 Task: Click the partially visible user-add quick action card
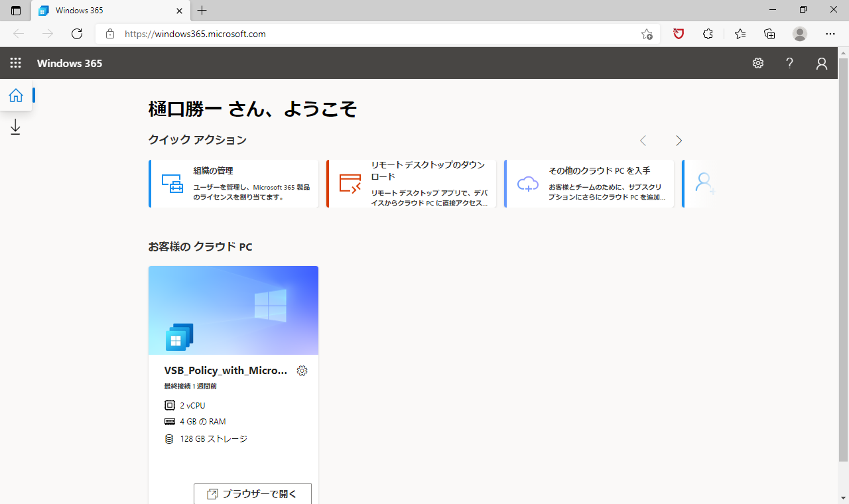coord(700,184)
